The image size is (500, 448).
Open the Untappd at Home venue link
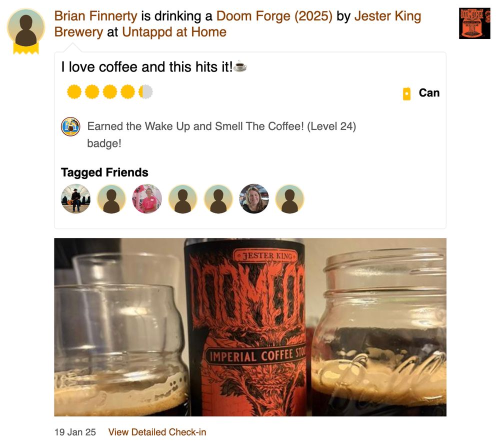[174, 32]
